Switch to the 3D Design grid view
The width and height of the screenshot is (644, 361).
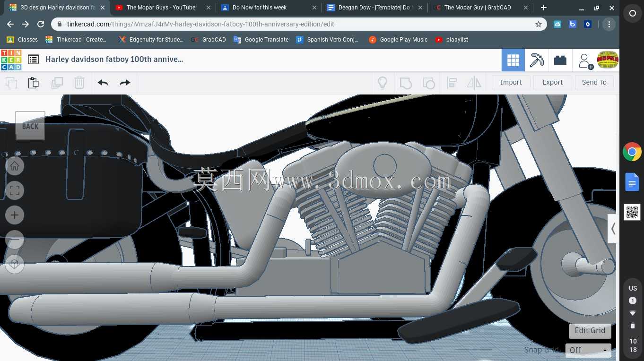click(513, 60)
